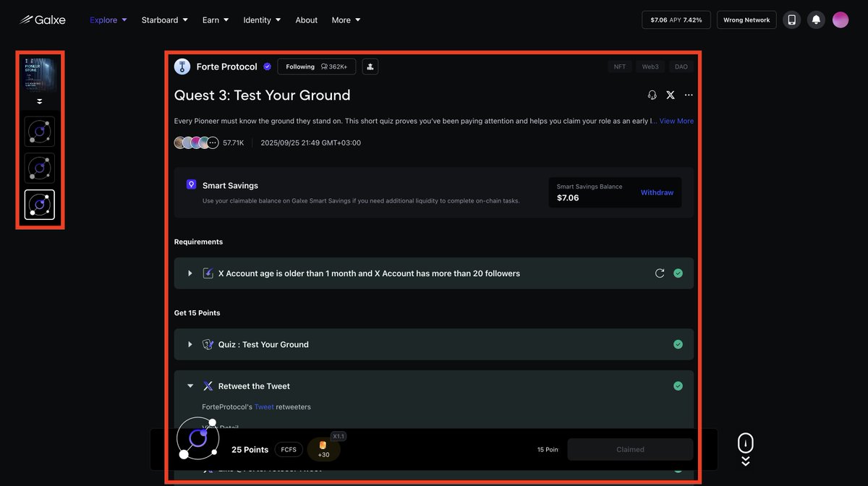Click the FCFS badge
Image resolution: width=868 pixels, height=486 pixels.
[289, 449]
